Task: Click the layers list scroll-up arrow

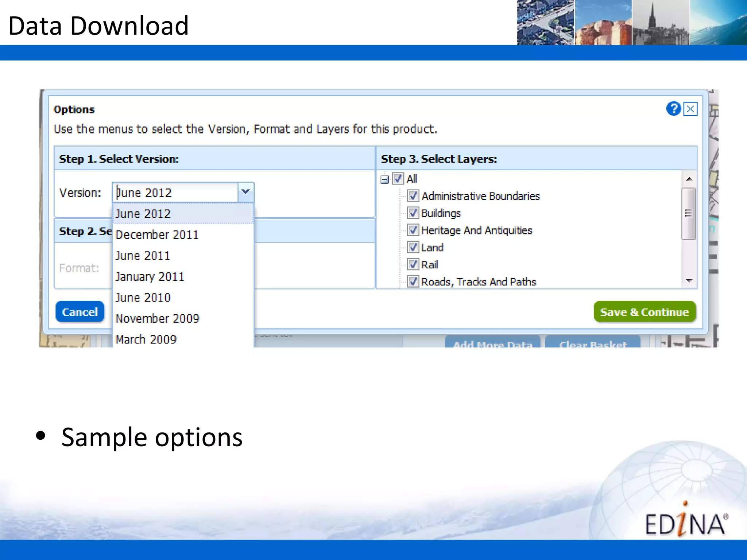Action: pos(689,179)
